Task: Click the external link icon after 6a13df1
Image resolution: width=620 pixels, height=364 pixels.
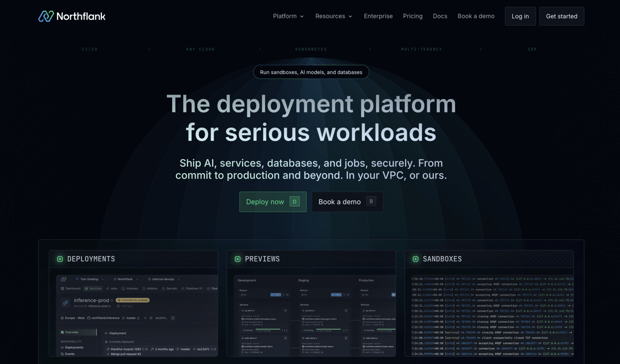Action: point(173,318)
